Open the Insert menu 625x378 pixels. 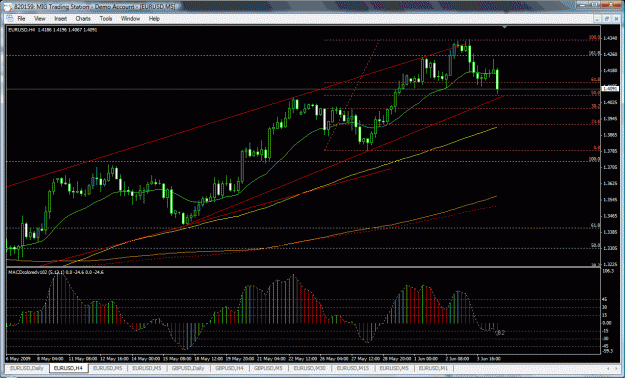click(x=61, y=19)
